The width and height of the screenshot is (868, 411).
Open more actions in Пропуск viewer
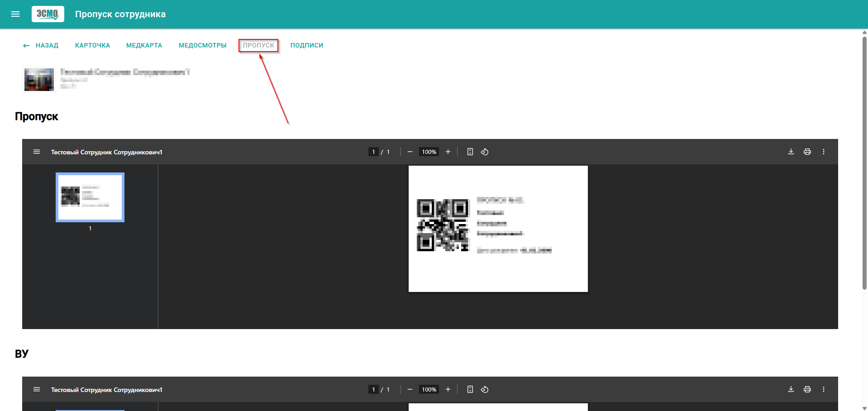pyautogui.click(x=824, y=152)
